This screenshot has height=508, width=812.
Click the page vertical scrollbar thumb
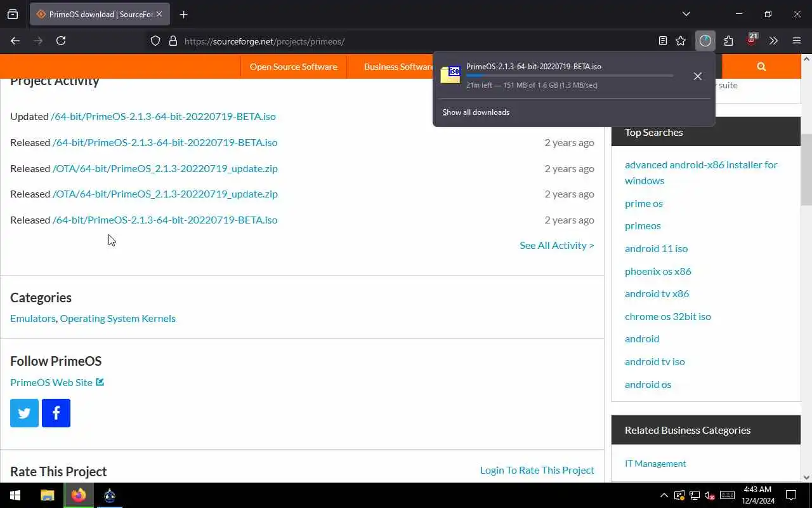[x=806, y=170]
